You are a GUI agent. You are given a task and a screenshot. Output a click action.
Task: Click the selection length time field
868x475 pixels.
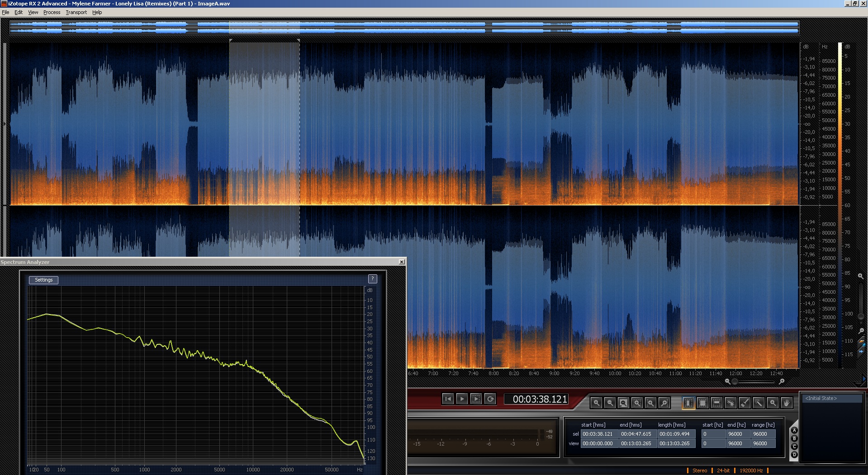676,434
